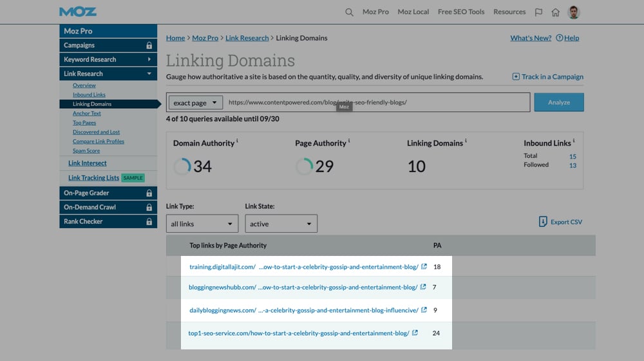Open the What's New? link
The width and height of the screenshot is (644, 361).
(531, 38)
